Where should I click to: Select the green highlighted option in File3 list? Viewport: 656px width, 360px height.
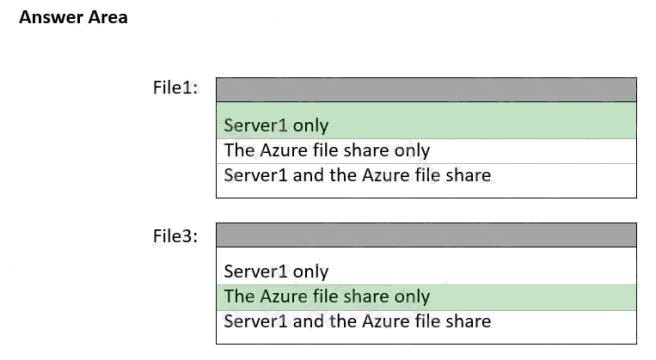point(426,297)
